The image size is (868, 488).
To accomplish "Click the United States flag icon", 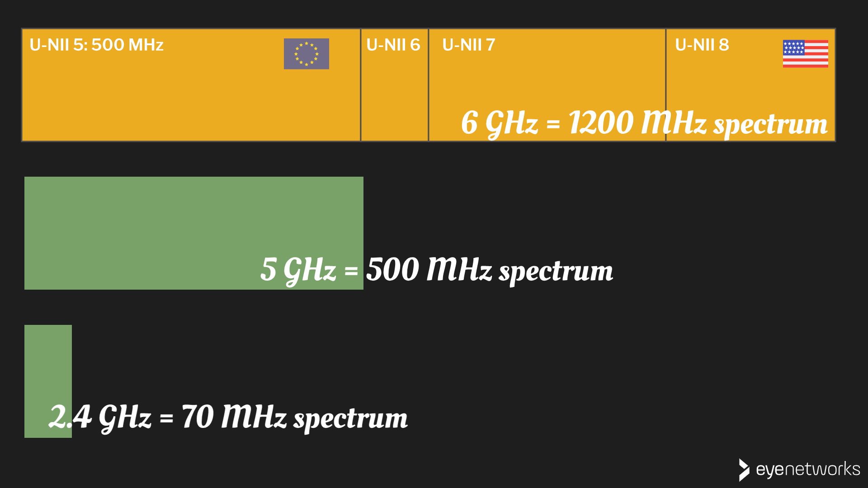I will point(805,54).
